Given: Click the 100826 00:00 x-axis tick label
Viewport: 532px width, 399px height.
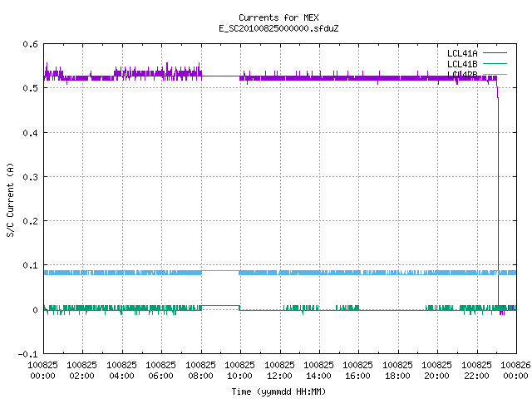Looking at the screenshot, I should pos(515,371).
